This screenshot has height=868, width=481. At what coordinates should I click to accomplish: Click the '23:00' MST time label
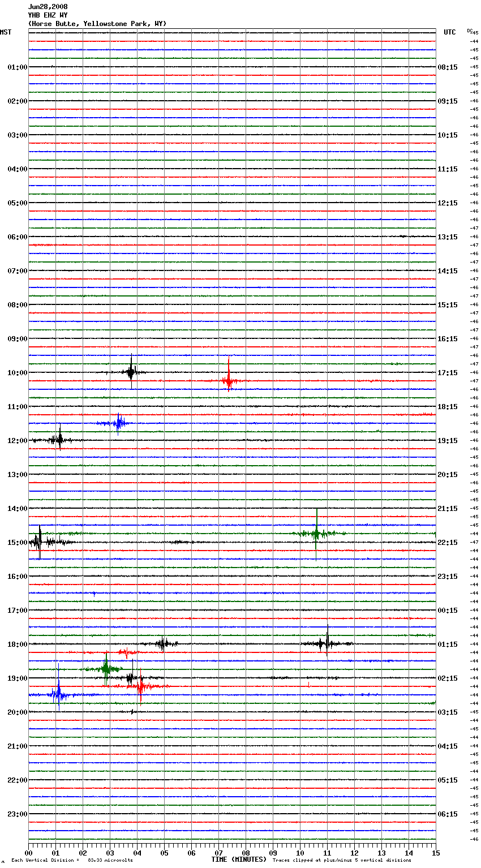point(18,814)
